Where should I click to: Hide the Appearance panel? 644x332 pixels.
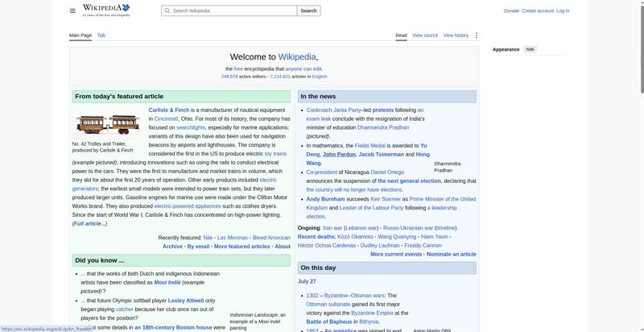click(x=530, y=49)
